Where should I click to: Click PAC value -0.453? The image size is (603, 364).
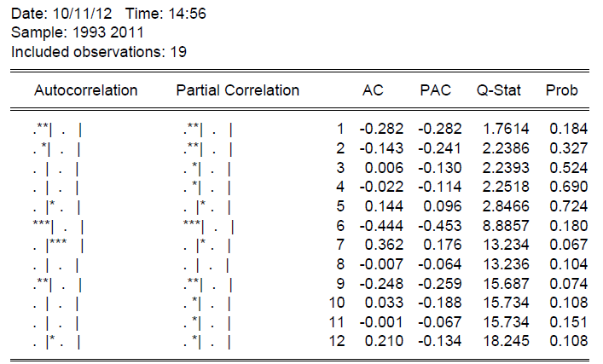pos(440,226)
